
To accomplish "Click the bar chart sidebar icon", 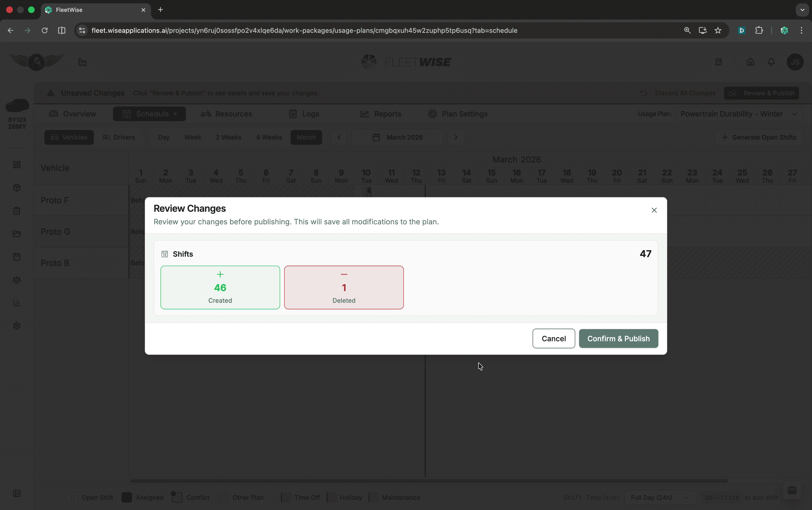I will tap(17, 303).
